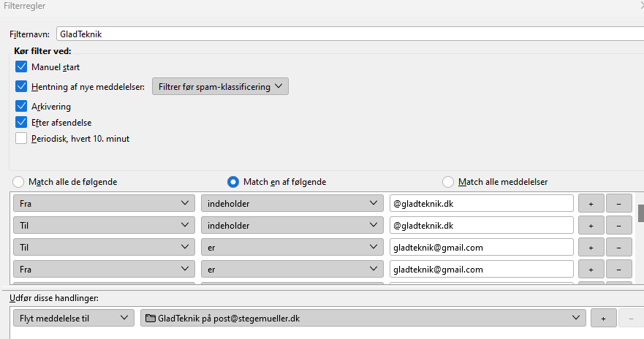
Task: Remove Fra er rule with minus button
Action: click(x=618, y=270)
